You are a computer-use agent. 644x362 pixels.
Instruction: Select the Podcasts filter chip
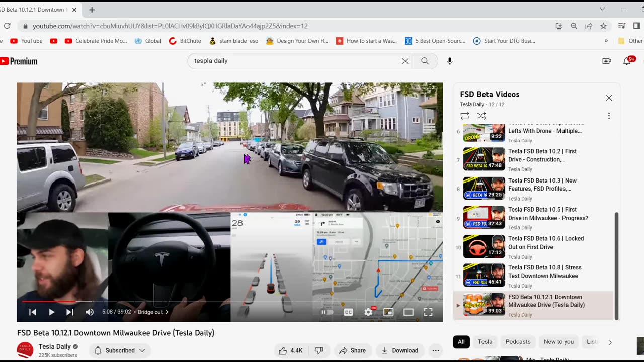coord(518,342)
